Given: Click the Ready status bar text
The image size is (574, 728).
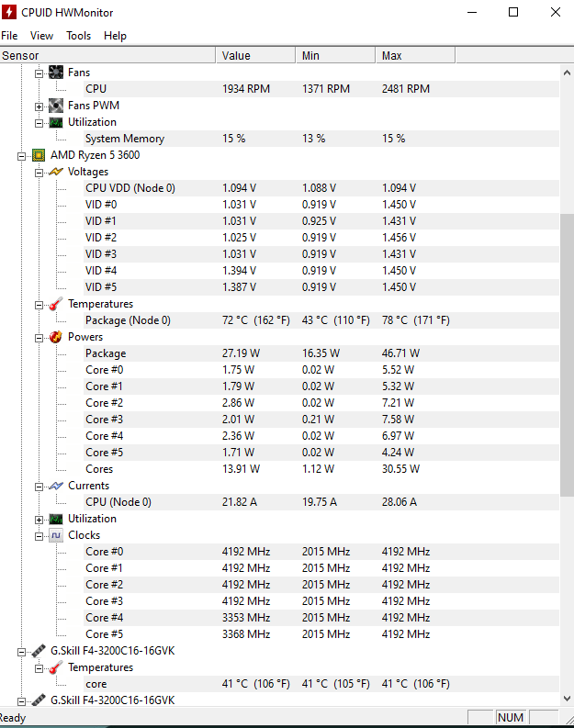Looking at the screenshot, I should [x=13, y=718].
